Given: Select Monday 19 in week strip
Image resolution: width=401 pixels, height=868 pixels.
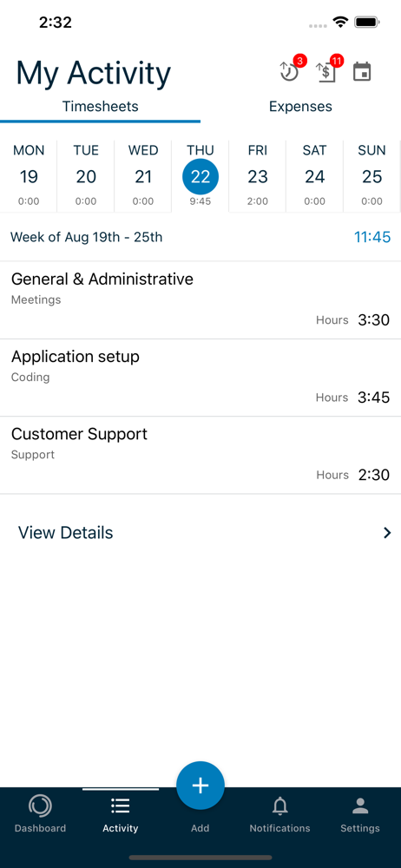Looking at the screenshot, I should 29,175.
